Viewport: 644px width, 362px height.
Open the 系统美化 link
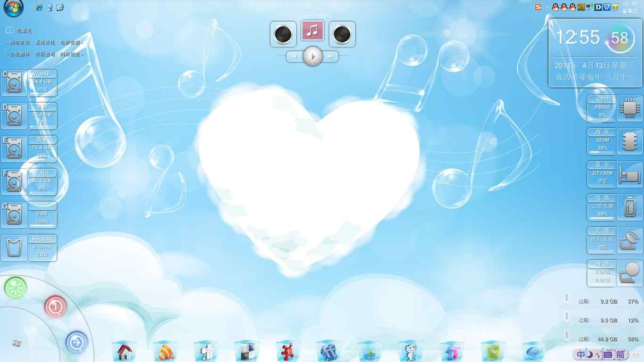click(x=45, y=42)
